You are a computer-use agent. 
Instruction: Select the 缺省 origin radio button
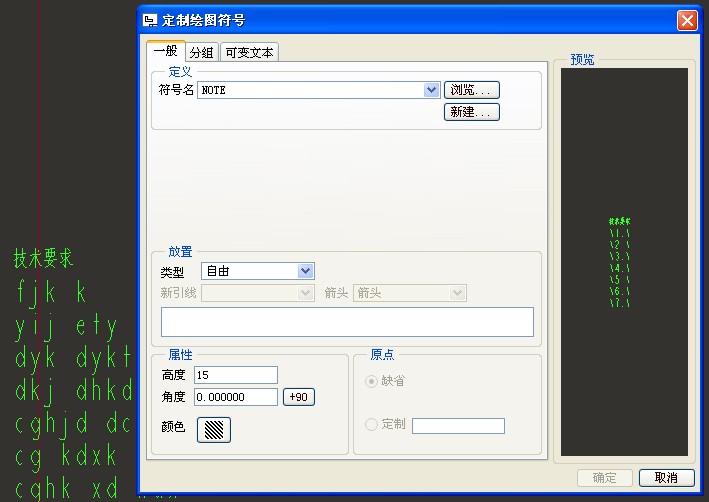[x=371, y=381]
